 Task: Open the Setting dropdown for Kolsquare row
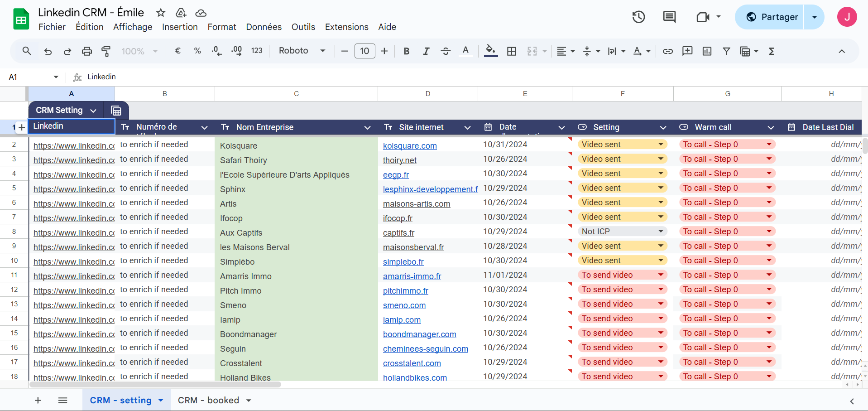click(x=661, y=145)
